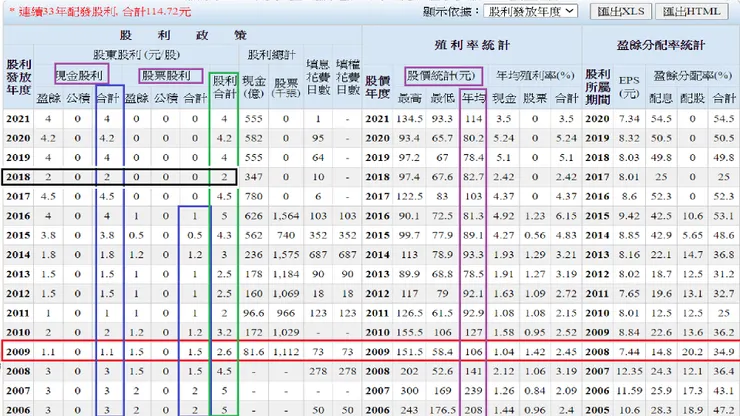Click stock total value 1,184
740x416 pixels.
tap(286, 274)
